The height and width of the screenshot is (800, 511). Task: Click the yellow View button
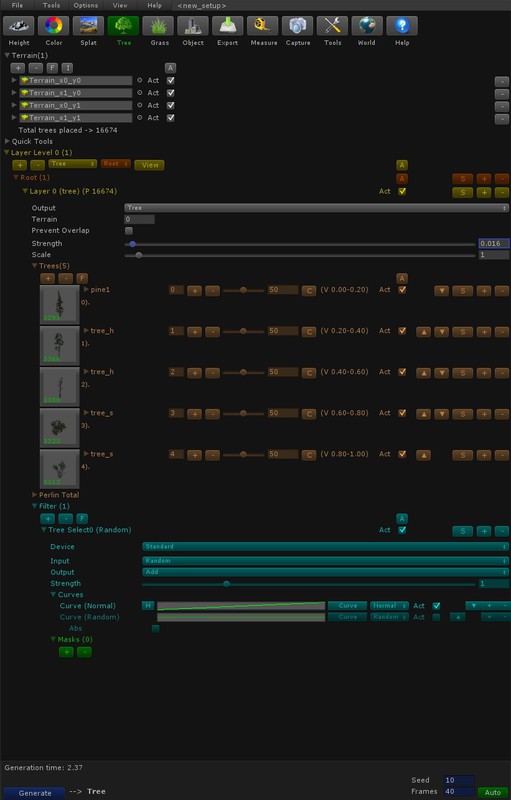coord(149,165)
